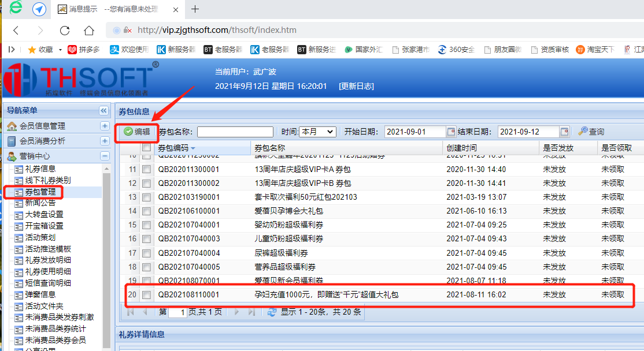Open 礼券信息 in the menu
The height and width of the screenshot is (351, 644).
click(40, 169)
